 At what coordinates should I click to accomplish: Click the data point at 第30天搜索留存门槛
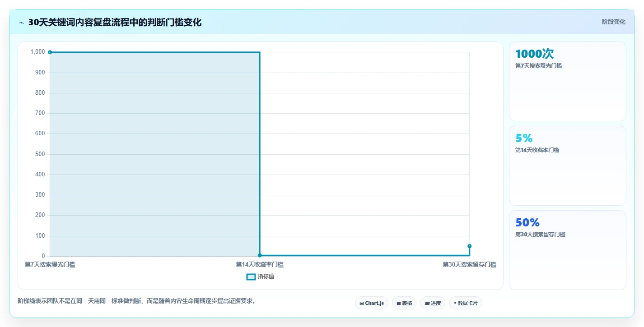coord(470,246)
